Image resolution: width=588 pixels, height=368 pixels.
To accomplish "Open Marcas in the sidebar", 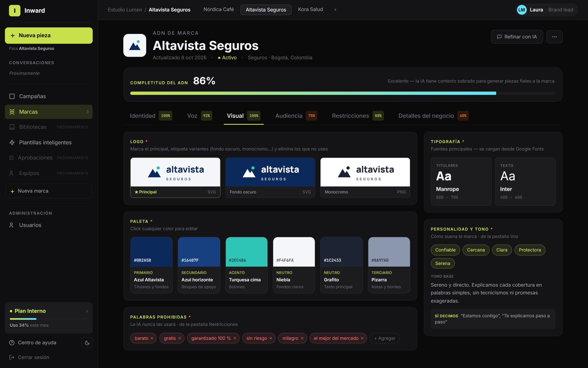I will pyautogui.click(x=49, y=112).
